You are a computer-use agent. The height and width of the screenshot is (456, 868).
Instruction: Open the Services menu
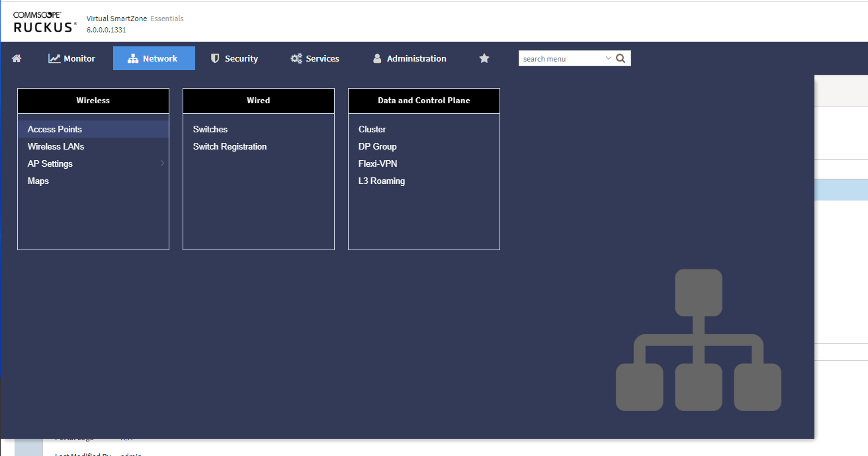click(x=315, y=58)
